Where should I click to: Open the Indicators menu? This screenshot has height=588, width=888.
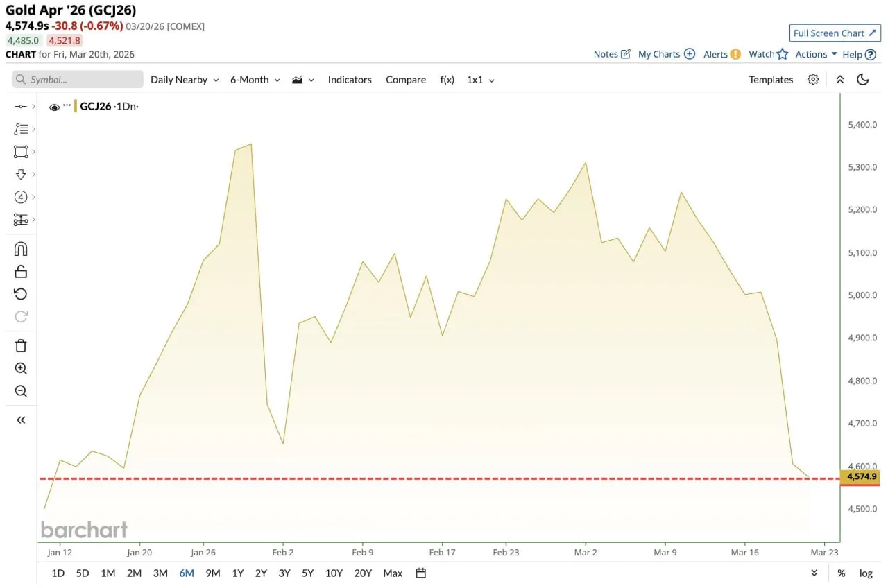(350, 80)
